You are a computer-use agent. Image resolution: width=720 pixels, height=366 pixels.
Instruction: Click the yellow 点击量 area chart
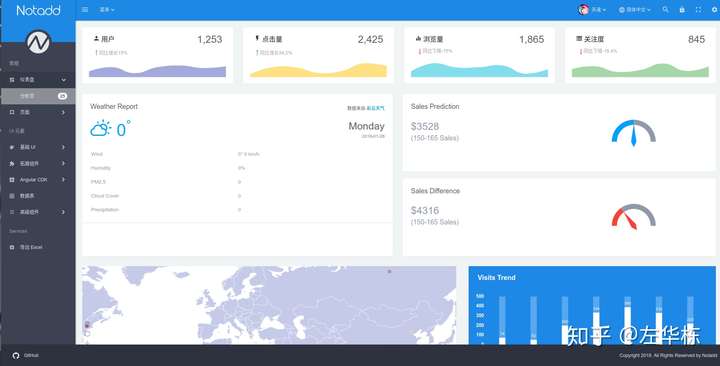318,70
